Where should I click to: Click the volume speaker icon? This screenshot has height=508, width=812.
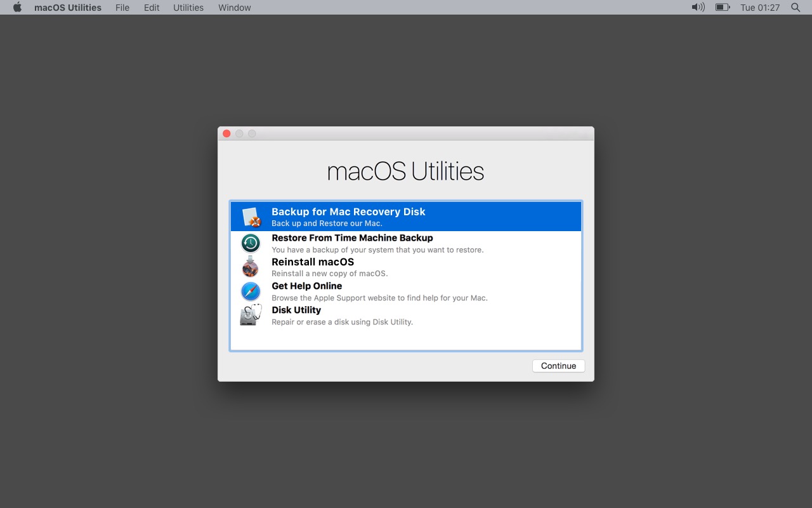point(698,8)
